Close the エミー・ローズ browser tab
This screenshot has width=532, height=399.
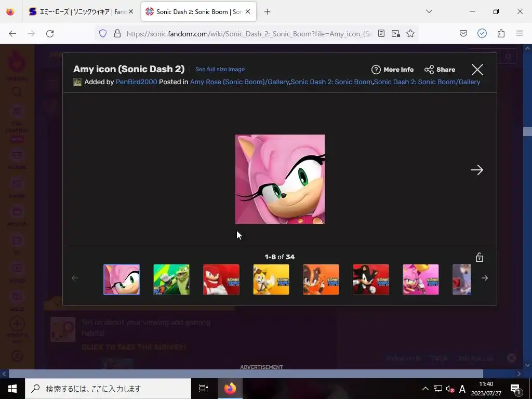pyautogui.click(x=131, y=11)
